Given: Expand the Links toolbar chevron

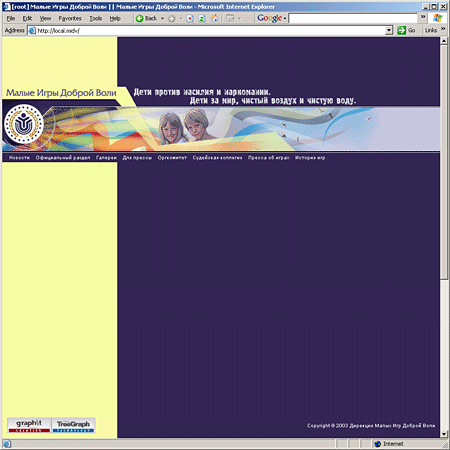Looking at the screenshot, I should 443,29.
